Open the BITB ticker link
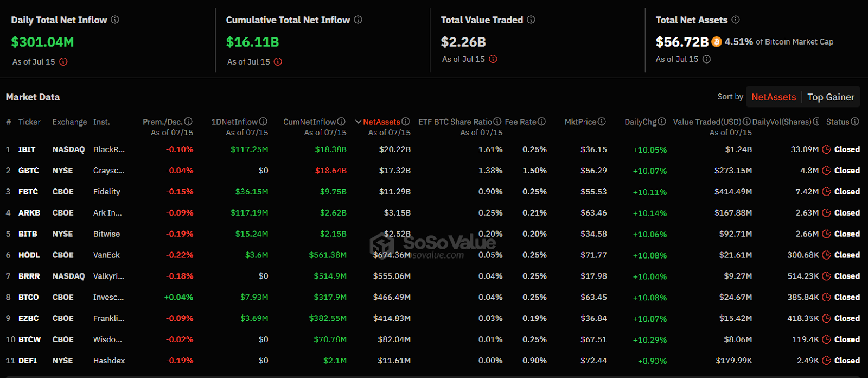 point(28,234)
